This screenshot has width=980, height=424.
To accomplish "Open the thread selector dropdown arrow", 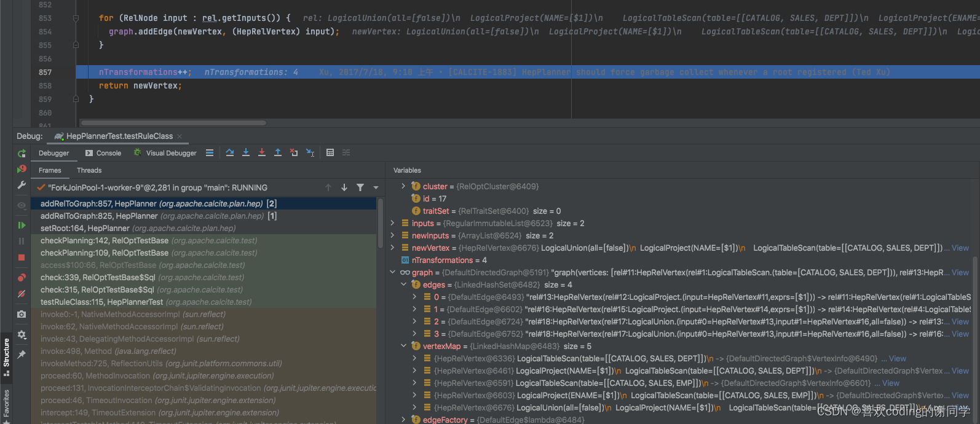I will [376, 187].
